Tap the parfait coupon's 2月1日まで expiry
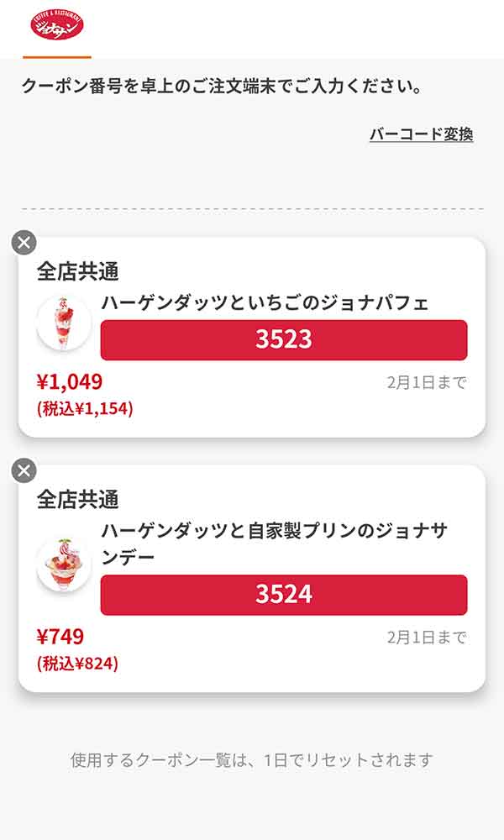The image size is (504, 840). (426, 383)
